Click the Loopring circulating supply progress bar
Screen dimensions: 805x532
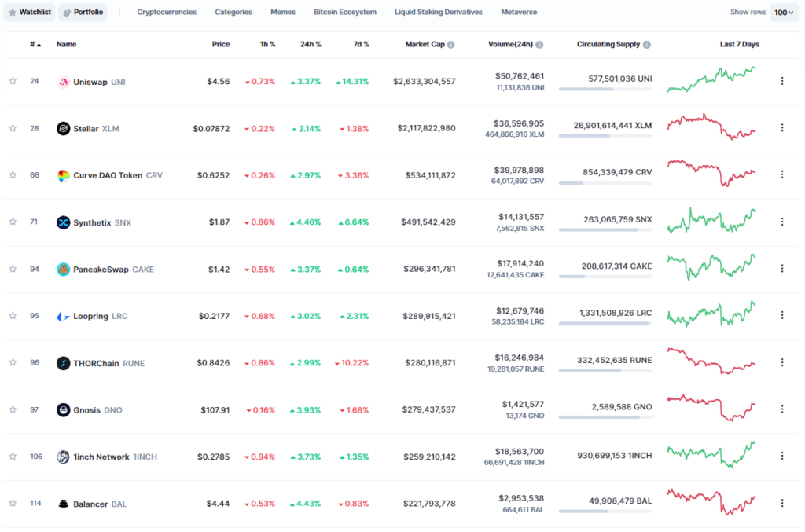(x=605, y=324)
